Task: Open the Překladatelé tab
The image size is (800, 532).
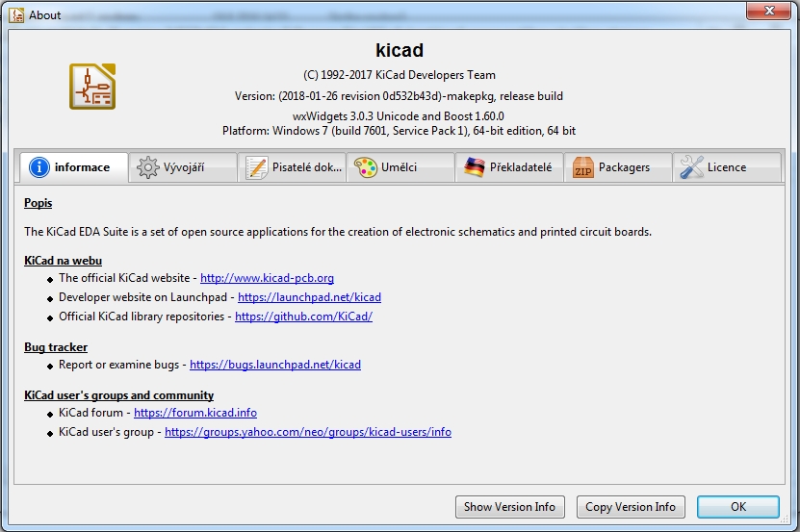Action: tap(509, 167)
